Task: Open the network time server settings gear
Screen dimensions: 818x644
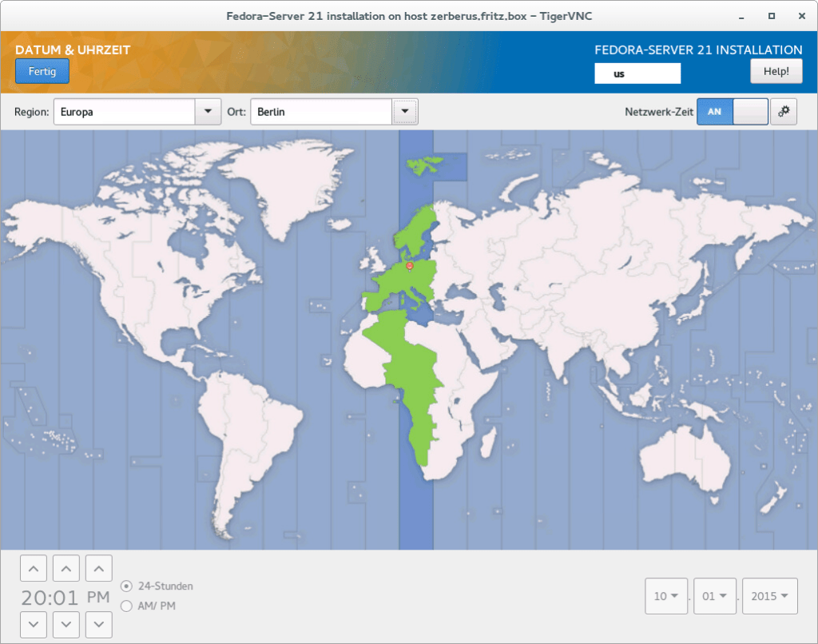Action: point(784,112)
